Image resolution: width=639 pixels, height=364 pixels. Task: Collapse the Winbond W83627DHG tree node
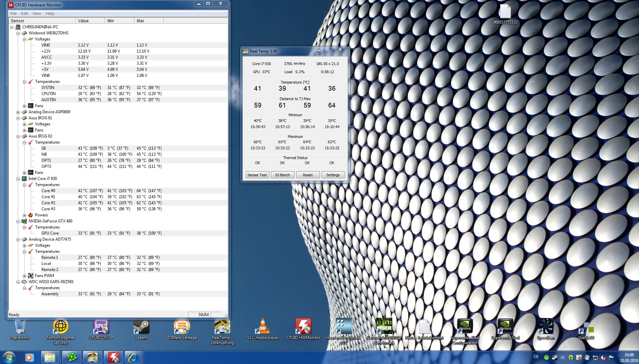(x=18, y=33)
